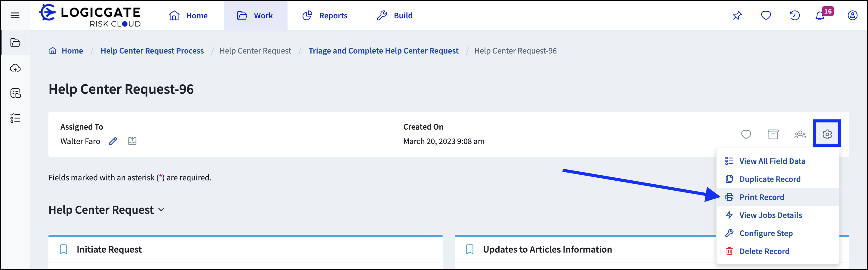Screen dimensions: 868x270
Task: Click the LogicGate Risk Cloud logo
Action: [x=90, y=16]
